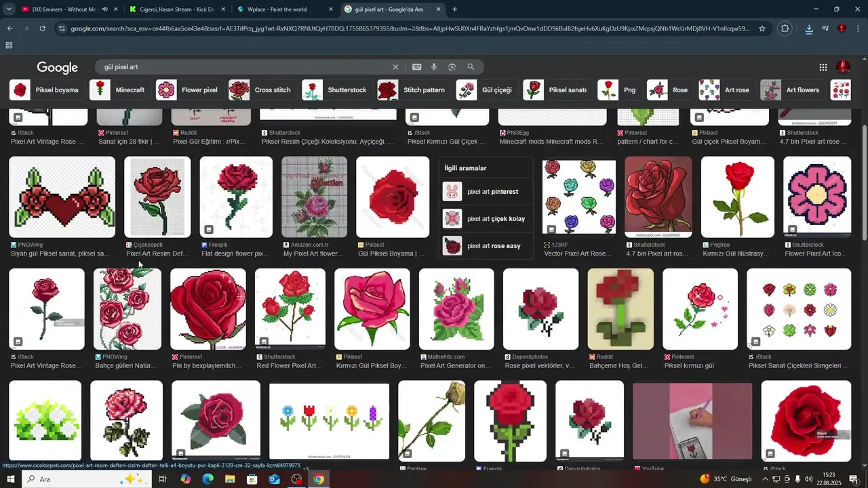Open new browser tab
Viewport: 868px width, 488px height.
454,9
